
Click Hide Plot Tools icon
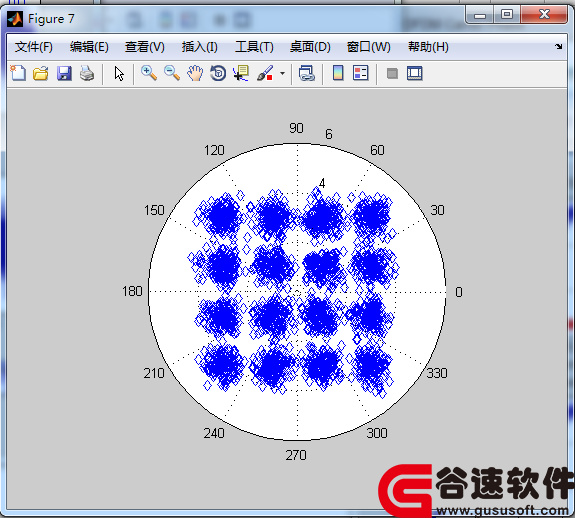click(392, 74)
